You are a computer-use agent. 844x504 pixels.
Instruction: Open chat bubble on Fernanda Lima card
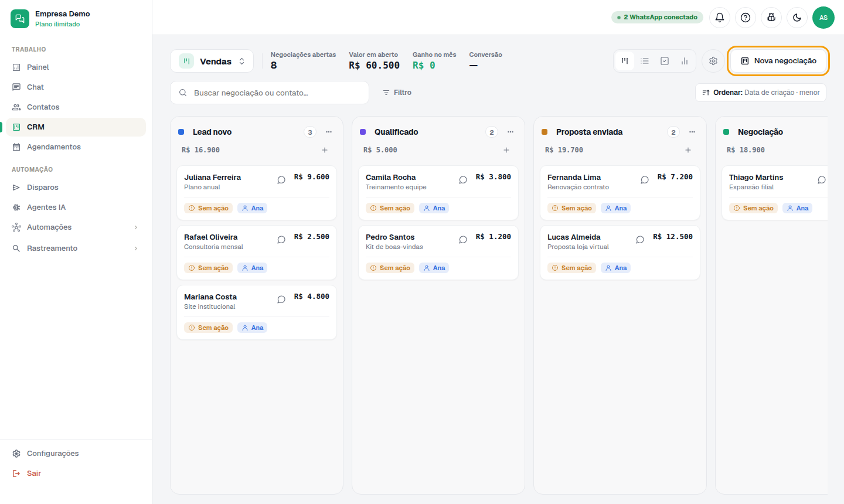[645, 180]
